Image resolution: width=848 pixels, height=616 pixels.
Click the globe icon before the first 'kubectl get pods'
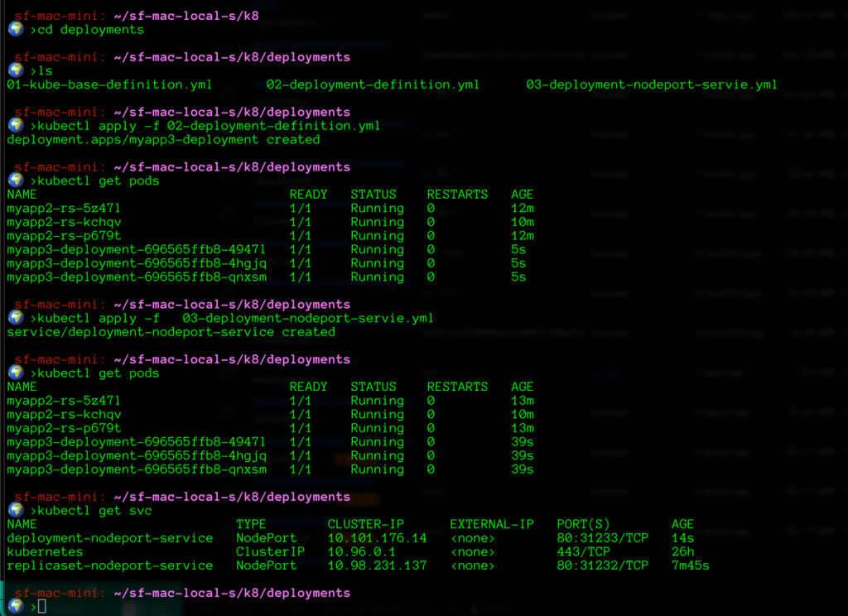(x=15, y=180)
